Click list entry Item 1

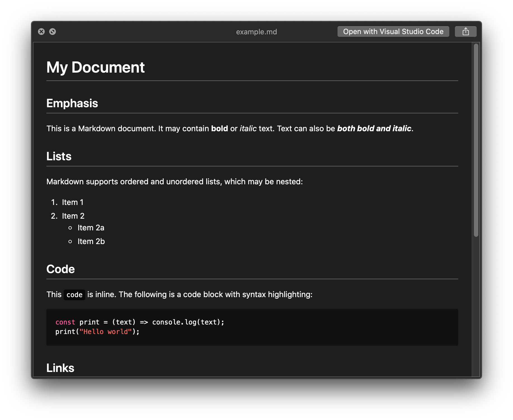pos(73,202)
